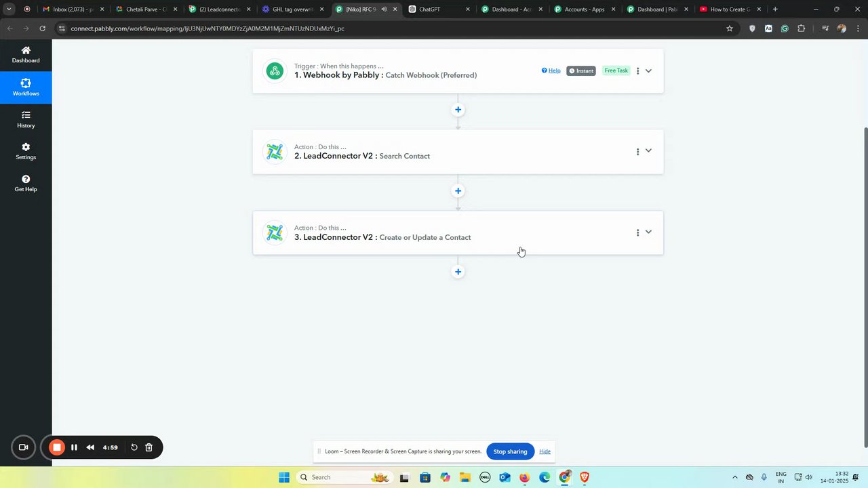This screenshot has height=488, width=868.
Task: Delete the Loom recording
Action: pyautogui.click(x=149, y=447)
